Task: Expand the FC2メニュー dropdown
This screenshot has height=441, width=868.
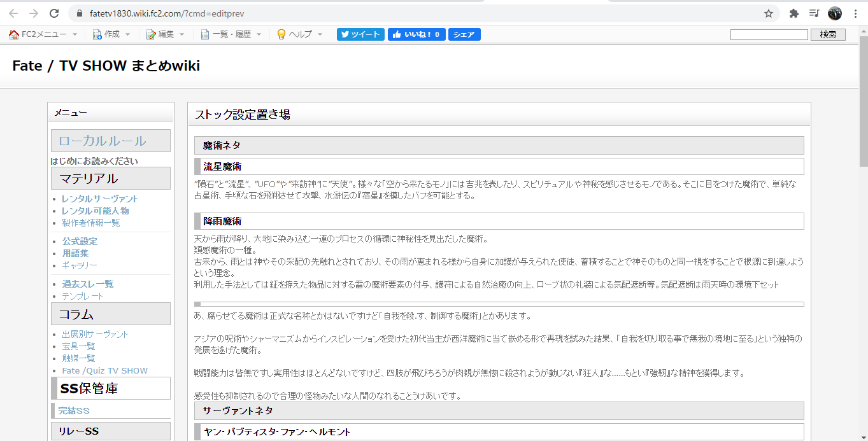Action: tap(43, 34)
